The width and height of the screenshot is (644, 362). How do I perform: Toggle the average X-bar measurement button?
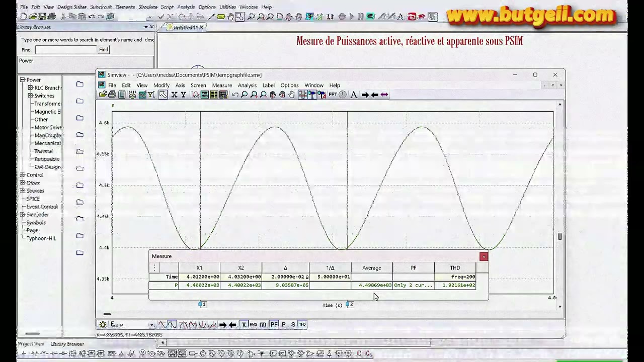pos(244,325)
